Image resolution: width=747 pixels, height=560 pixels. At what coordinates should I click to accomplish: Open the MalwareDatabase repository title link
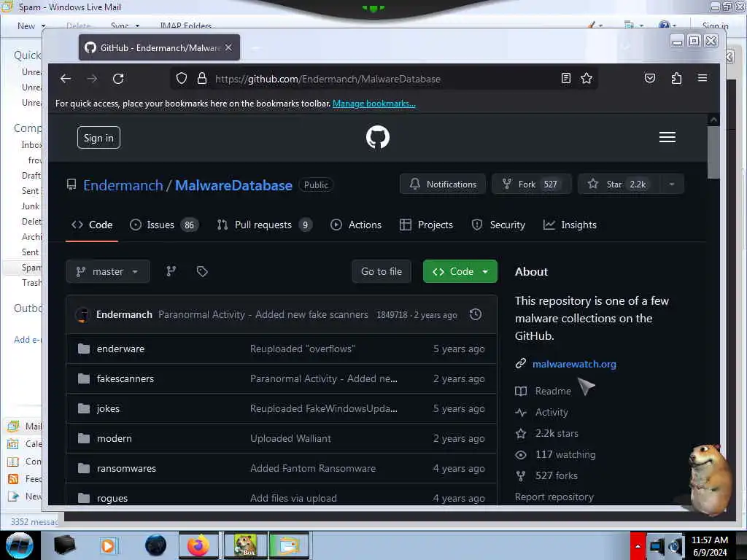point(233,185)
